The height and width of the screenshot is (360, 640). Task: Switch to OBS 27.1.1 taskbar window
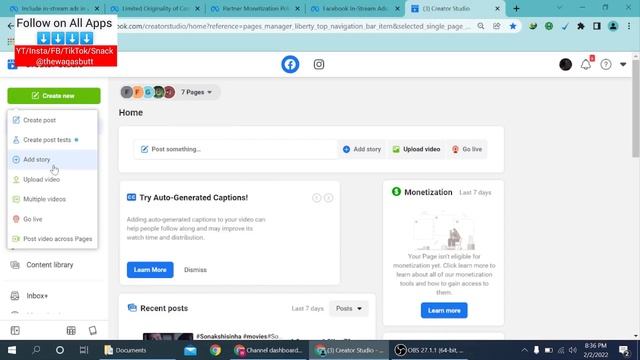[429, 350]
